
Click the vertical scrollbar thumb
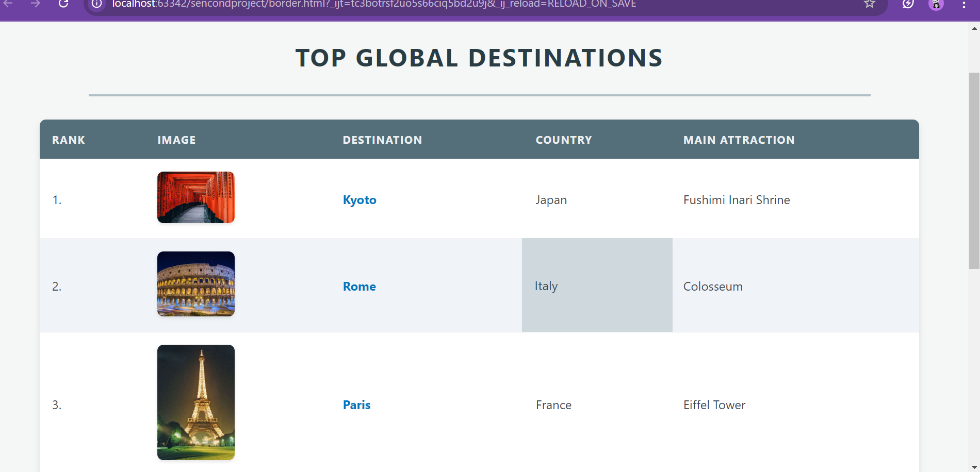974,171
